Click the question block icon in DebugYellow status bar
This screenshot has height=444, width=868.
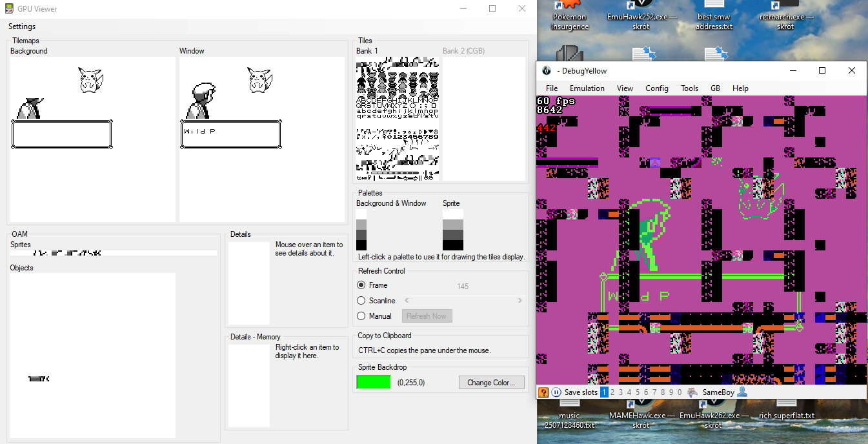pos(543,392)
